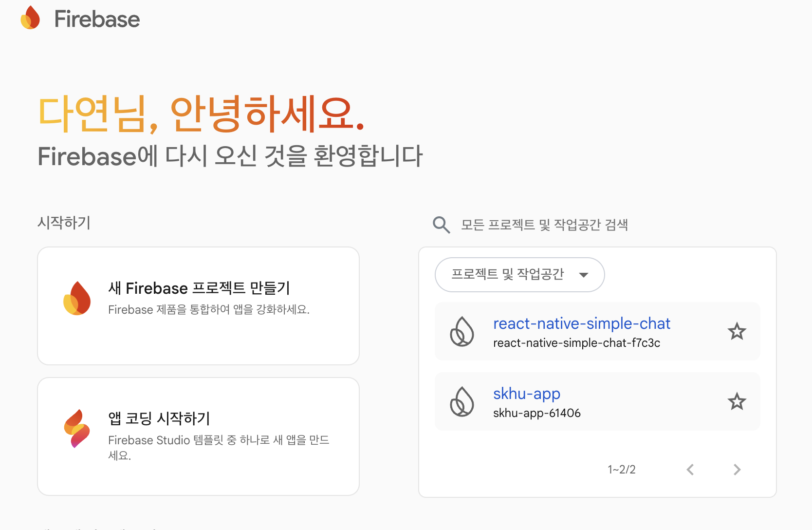The image size is (812, 530).
Task: Click the 시작하기 section heading
Action: pyautogui.click(x=64, y=223)
